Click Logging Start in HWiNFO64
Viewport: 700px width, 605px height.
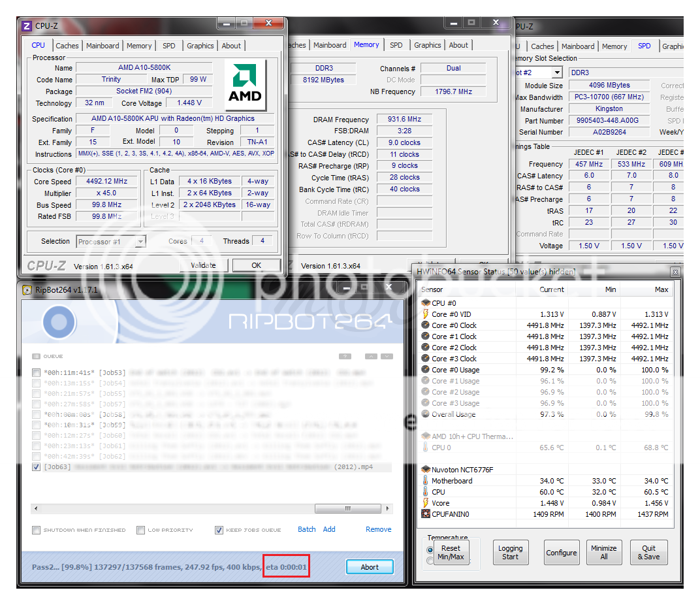[x=510, y=553]
